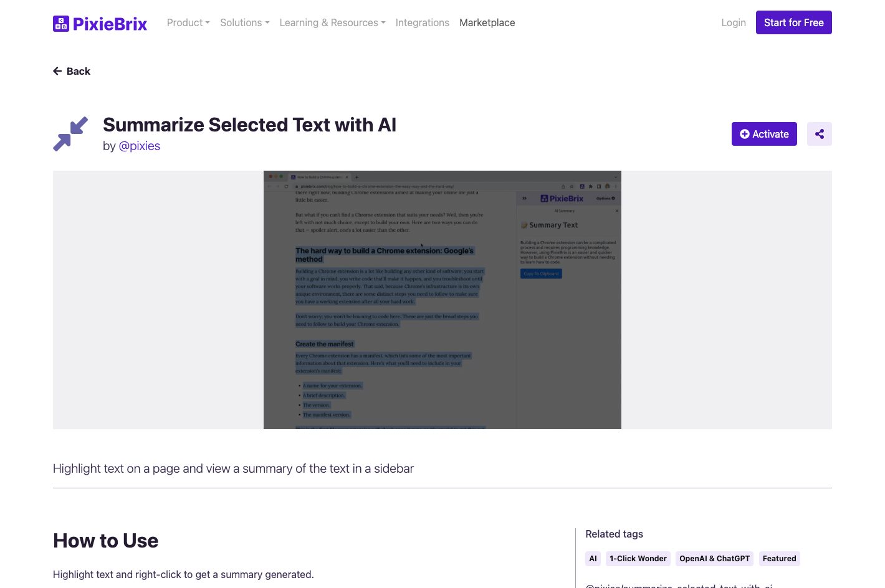
Task: Open the @pixies author profile
Action: coord(139,146)
